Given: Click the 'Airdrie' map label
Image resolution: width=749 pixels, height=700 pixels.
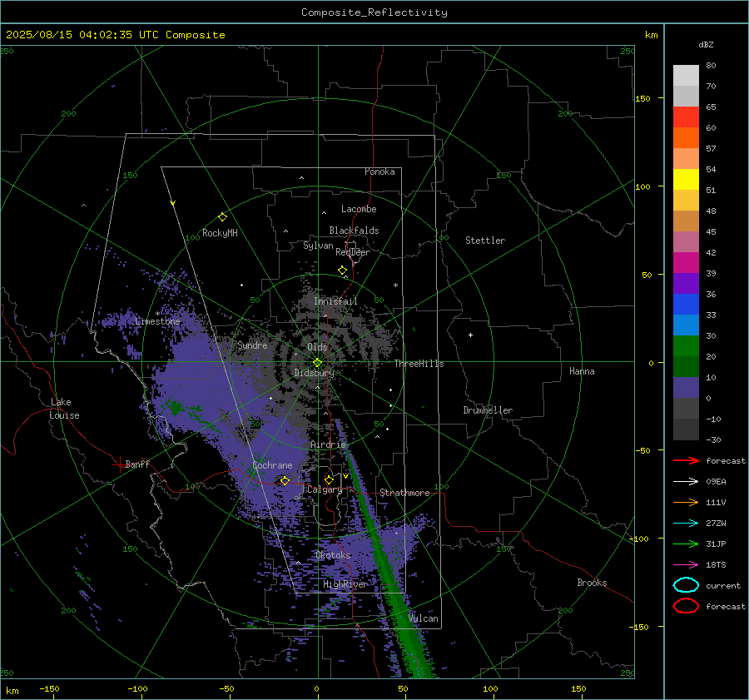Looking at the screenshot, I should 328,444.
